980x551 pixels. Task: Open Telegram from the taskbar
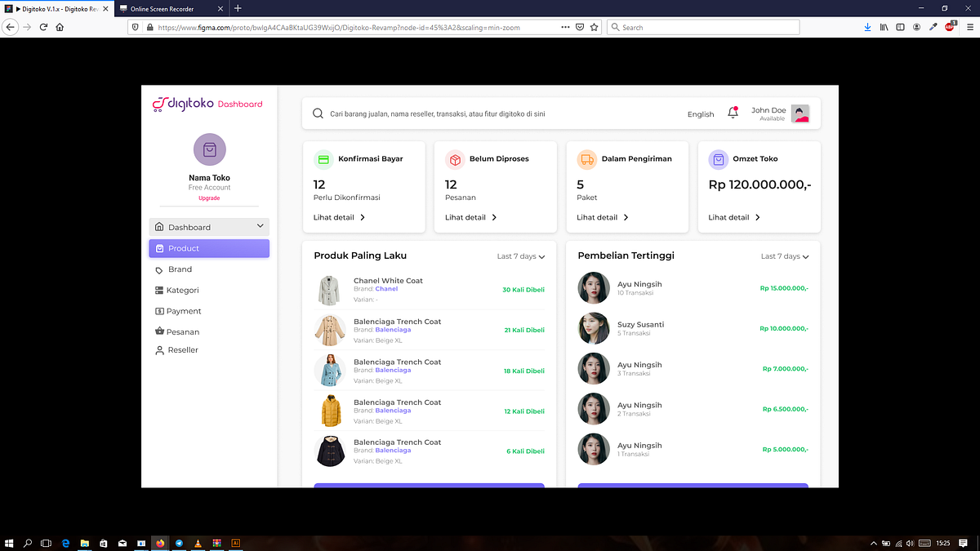(x=179, y=543)
